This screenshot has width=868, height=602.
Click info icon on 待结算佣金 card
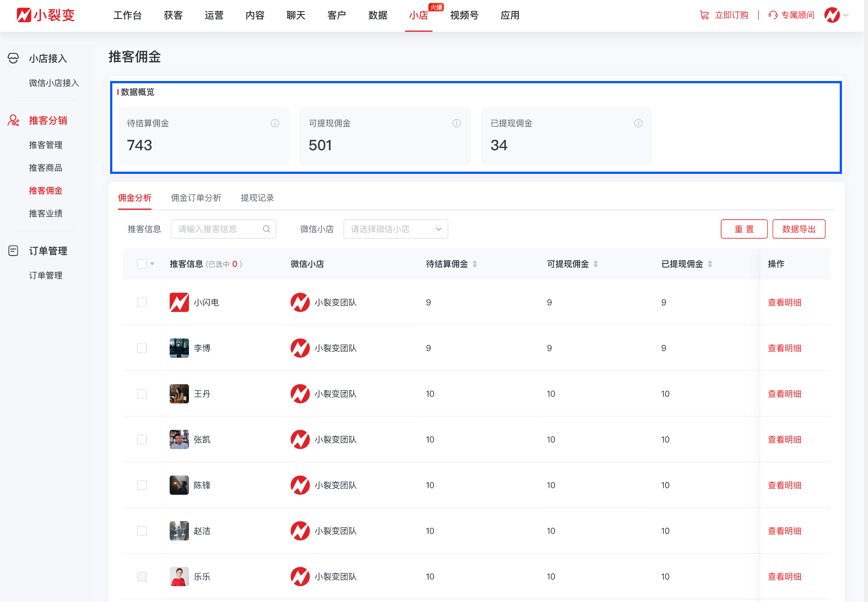275,123
